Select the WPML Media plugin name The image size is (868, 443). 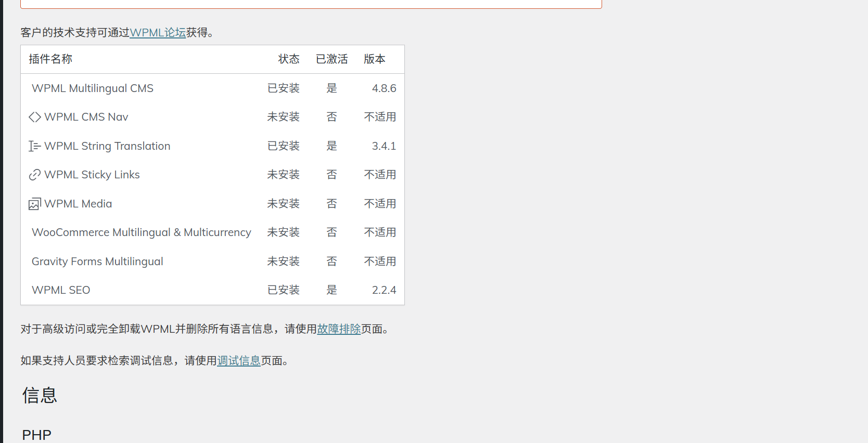[78, 204]
